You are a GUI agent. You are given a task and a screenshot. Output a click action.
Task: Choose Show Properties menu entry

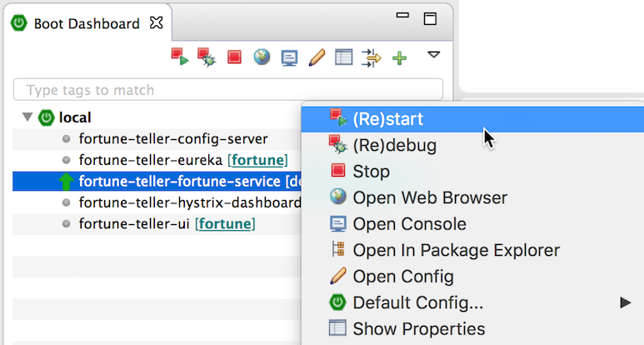(472, 329)
